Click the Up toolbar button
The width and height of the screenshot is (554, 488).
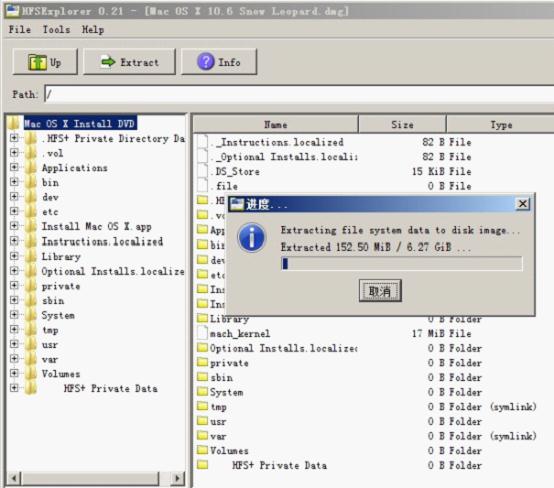pyautogui.click(x=45, y=62)
